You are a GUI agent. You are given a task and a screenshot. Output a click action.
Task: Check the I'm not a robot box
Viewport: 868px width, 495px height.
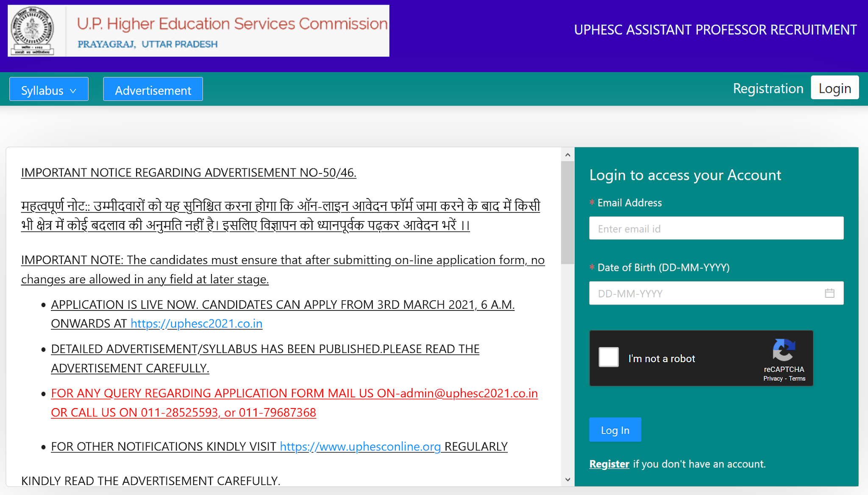609,357
